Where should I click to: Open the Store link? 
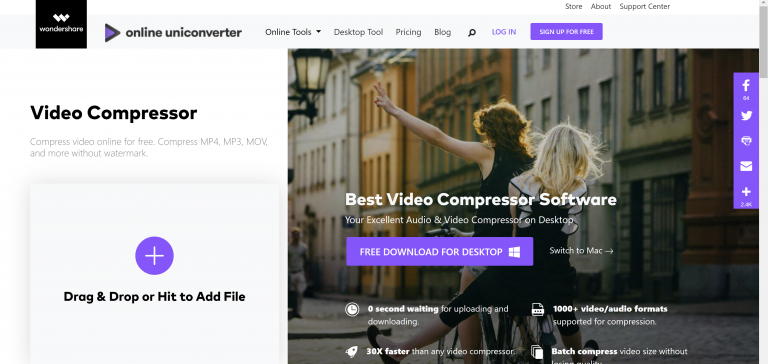point(574,6)
